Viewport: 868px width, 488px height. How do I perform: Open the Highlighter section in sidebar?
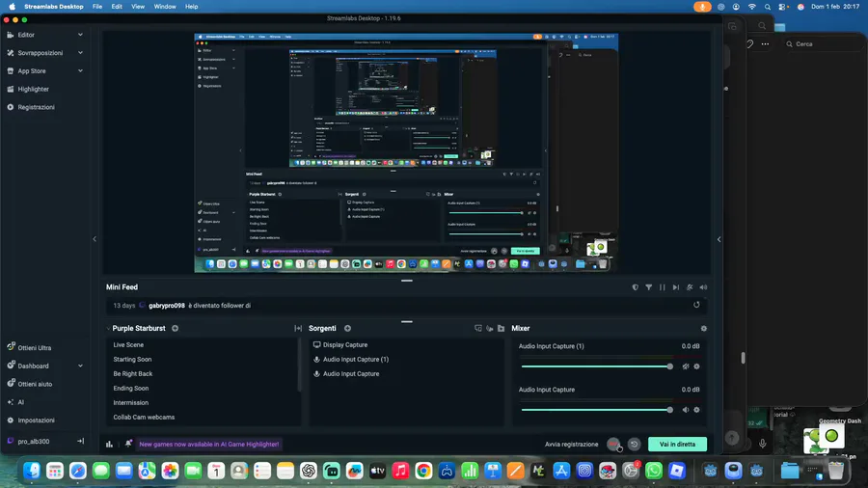pyautogui.click(x=33, y=89)
